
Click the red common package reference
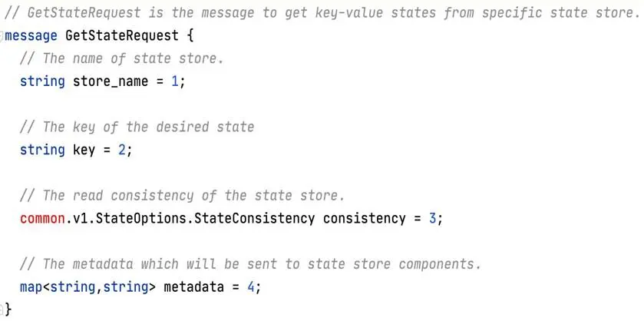pos(43,218)
